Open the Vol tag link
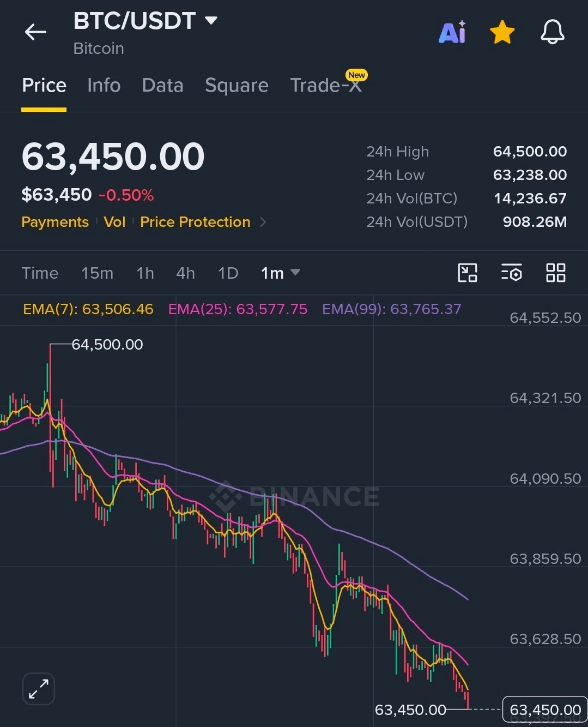The height and width of the screenshot is (727, 588). point(114,222)
